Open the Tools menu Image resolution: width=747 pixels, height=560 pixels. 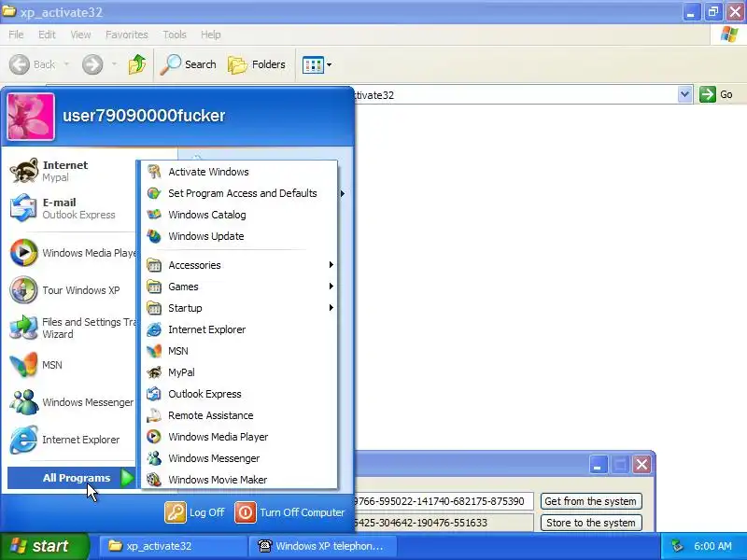pyautogui.click(x=175, y=35)
